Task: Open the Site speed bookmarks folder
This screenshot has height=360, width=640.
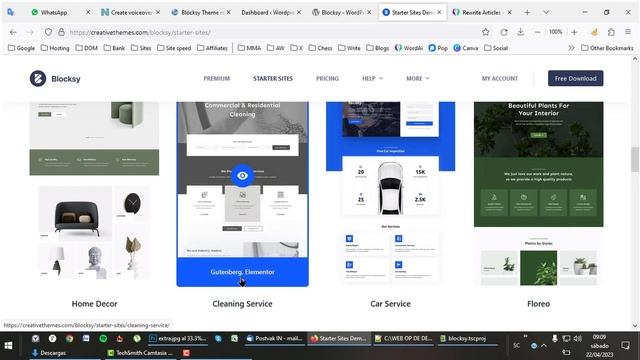Action: click(174, 48)
